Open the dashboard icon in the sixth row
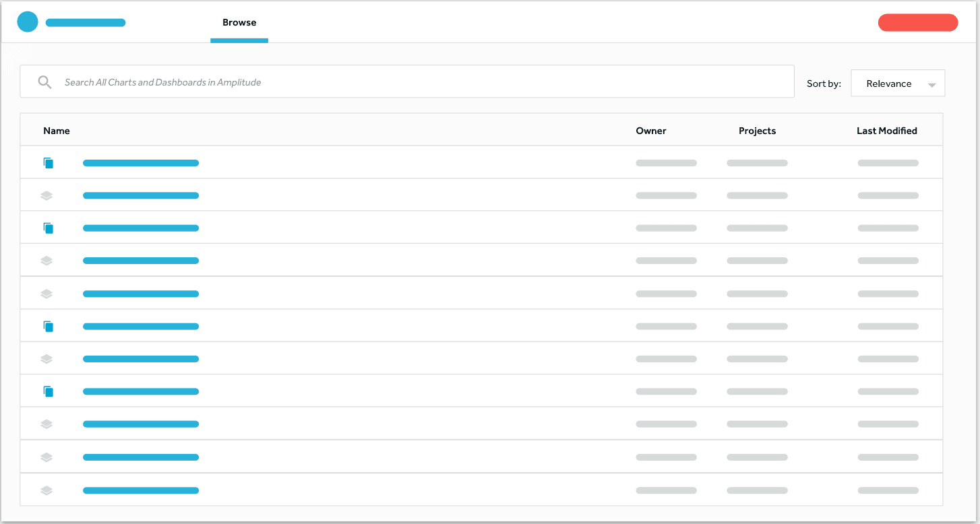The height and width of the screenshot is (524, 980). point(47,326)
